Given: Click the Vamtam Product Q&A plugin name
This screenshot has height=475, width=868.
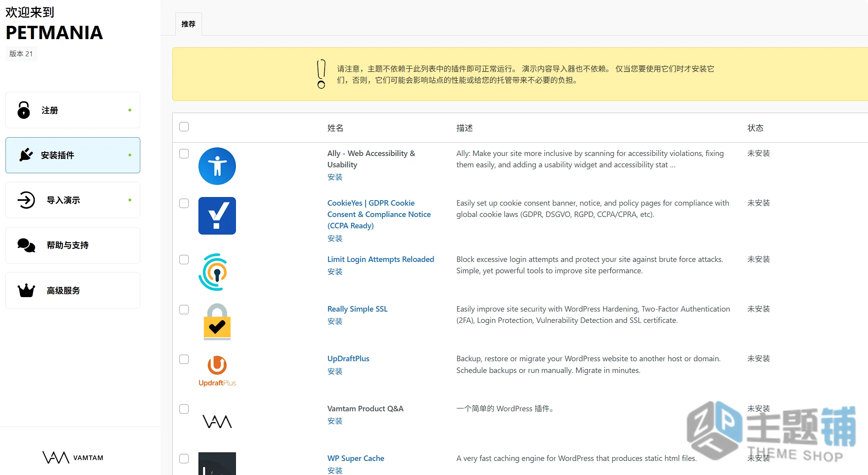Looking at the screenshot, I should tap(365, 409).
